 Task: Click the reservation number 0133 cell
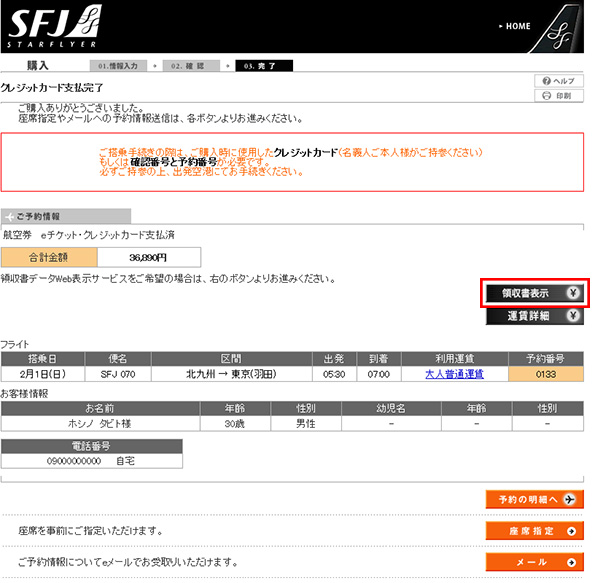pyautogui.click(x=546, y=374)
